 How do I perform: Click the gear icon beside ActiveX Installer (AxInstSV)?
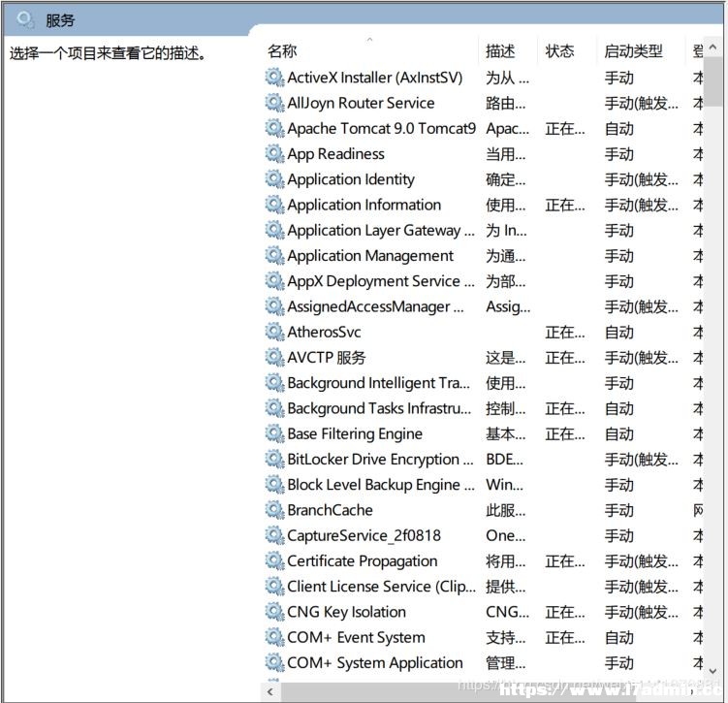tap(274, 78)
